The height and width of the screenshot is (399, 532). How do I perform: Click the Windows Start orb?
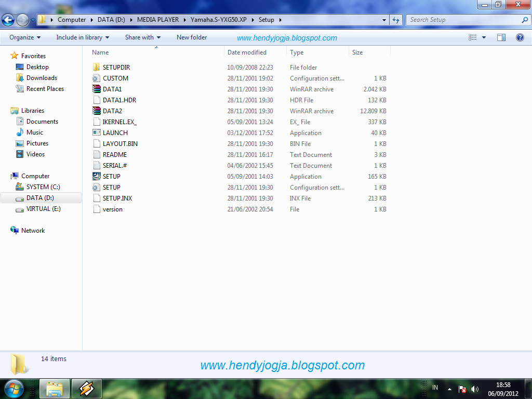pos(14,389)
